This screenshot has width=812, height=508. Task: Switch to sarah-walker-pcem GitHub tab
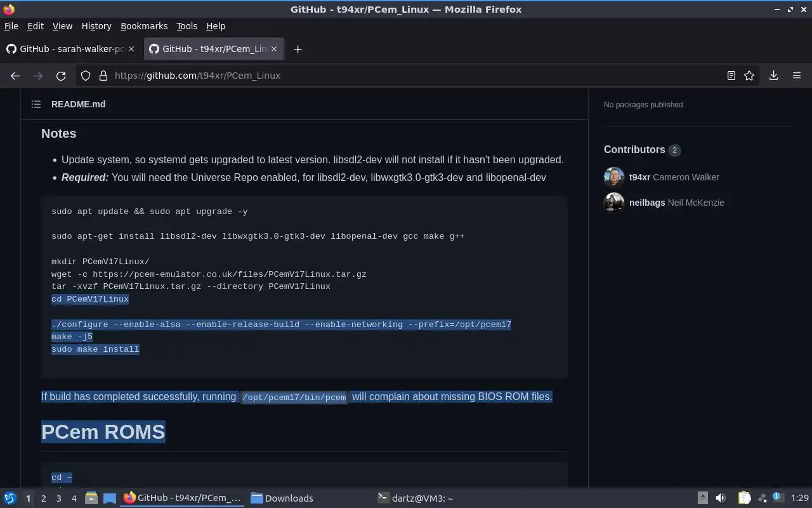(x=71, y=49)
